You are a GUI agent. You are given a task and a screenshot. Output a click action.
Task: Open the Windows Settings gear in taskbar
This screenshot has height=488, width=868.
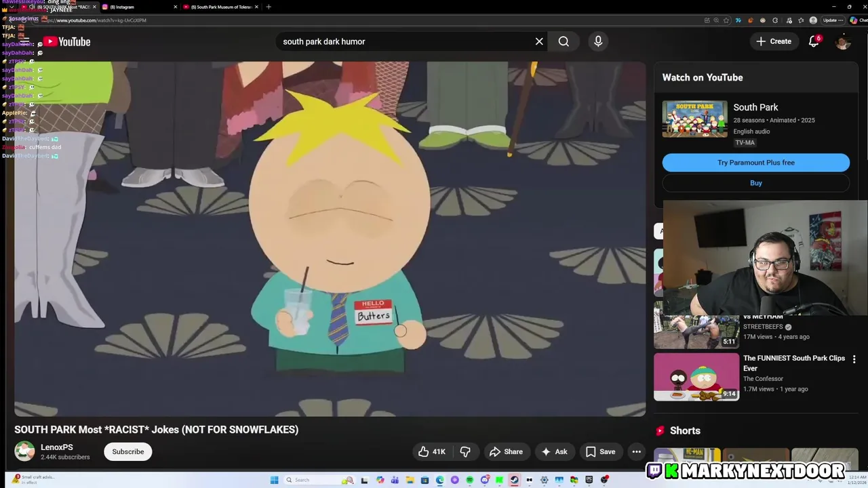point(544,480)
